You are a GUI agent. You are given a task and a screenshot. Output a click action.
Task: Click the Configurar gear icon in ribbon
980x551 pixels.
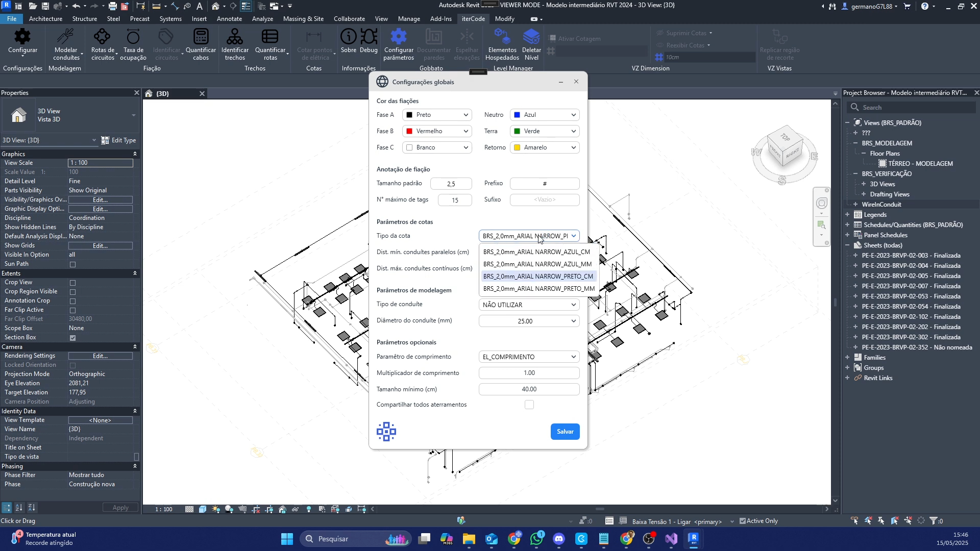coord(22,37)
